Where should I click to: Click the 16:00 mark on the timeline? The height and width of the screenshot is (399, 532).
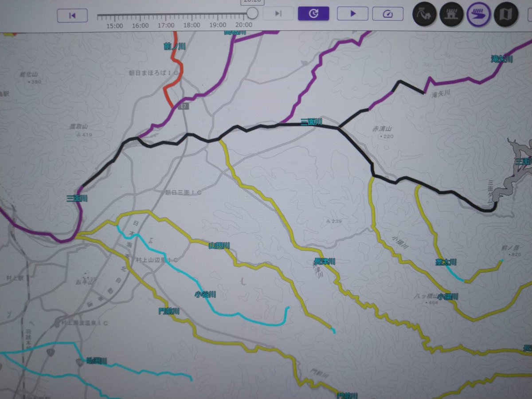(x=141, y=25)
